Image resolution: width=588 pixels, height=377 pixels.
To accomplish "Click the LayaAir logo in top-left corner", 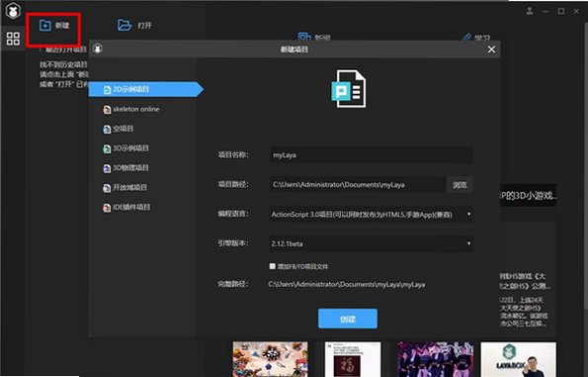I will click(x=13, y=11).
